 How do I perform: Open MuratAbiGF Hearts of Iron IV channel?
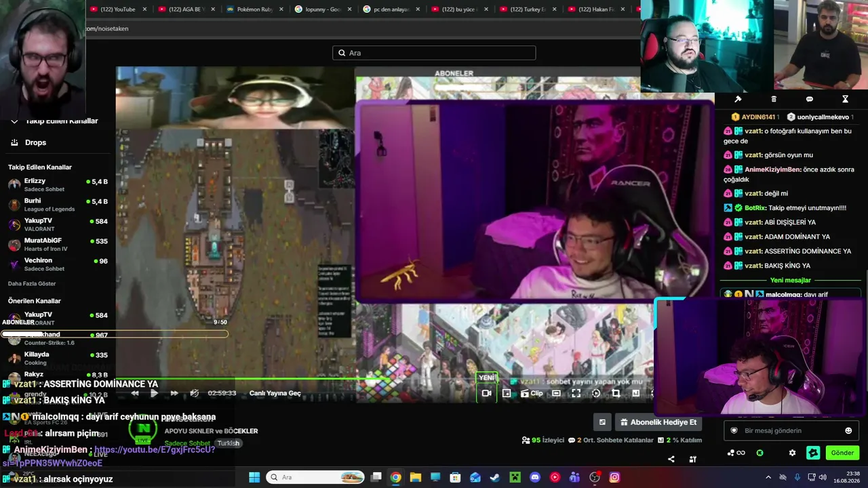tap(58, 244)
